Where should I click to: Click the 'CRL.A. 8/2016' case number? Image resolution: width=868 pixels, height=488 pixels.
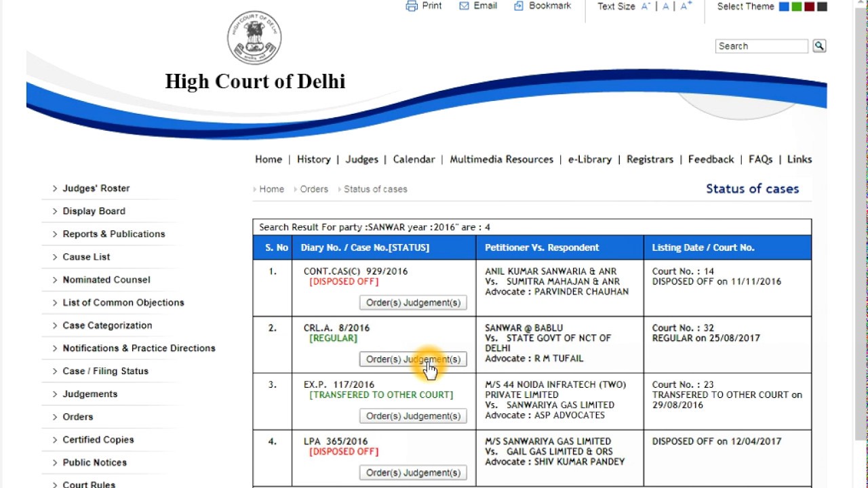336,328
